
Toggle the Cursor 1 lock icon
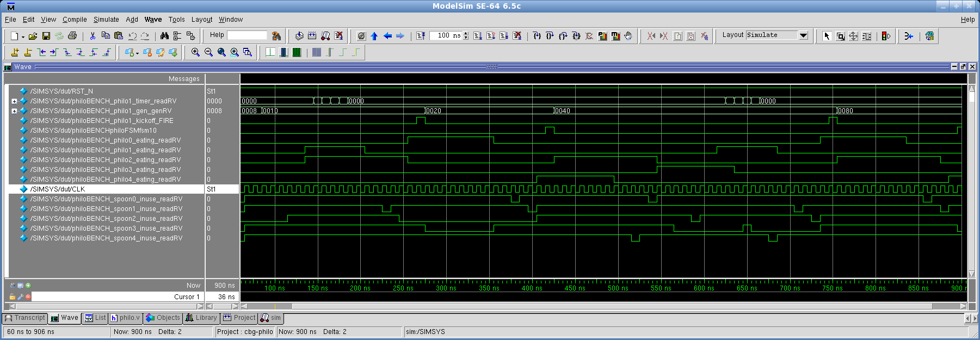pos(13,297)
